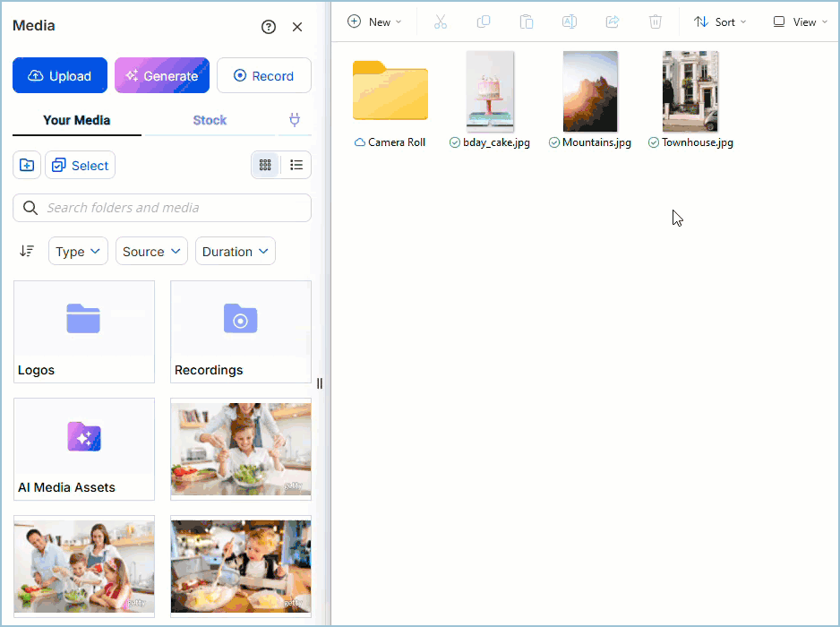Image resolution: width=840 pixels, height=627 pixels.
Task: Switch to grid view layout
Action: [265, 165]
